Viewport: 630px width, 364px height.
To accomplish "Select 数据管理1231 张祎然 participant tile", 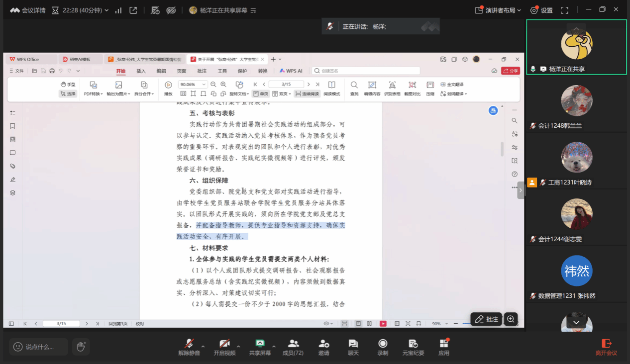I will pos(576,275).
